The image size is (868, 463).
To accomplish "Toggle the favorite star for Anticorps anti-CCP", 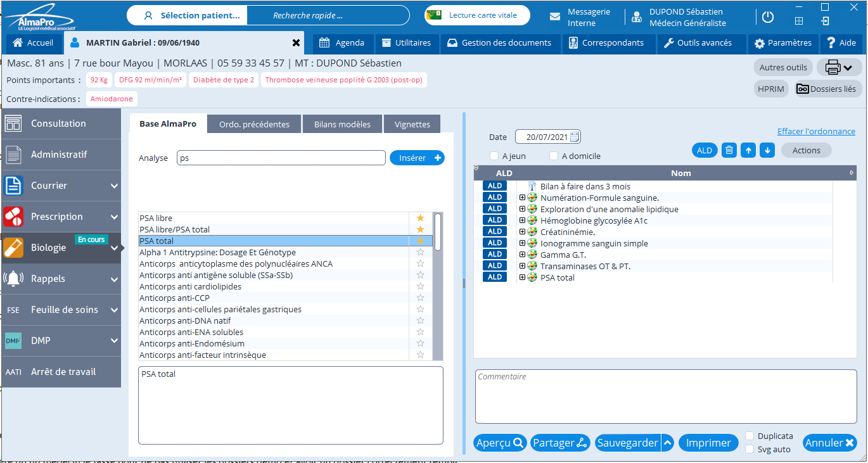I will 420,298.
